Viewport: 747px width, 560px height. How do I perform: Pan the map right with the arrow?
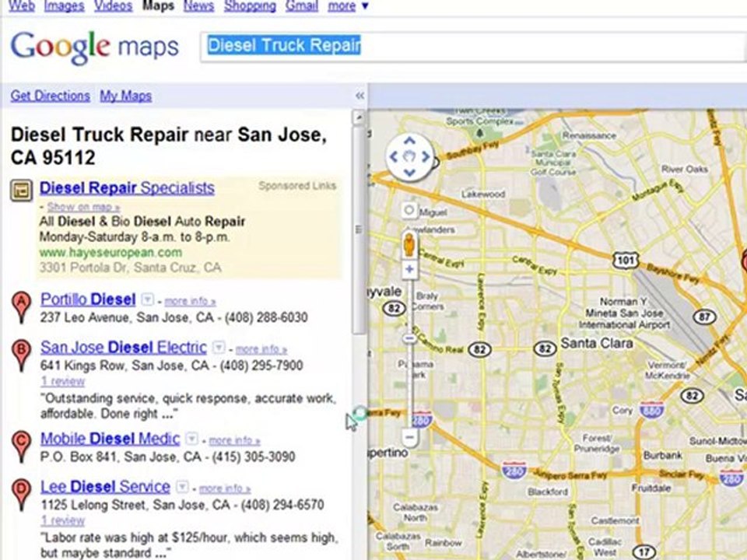pyautogui.click(x=425, y=156)
